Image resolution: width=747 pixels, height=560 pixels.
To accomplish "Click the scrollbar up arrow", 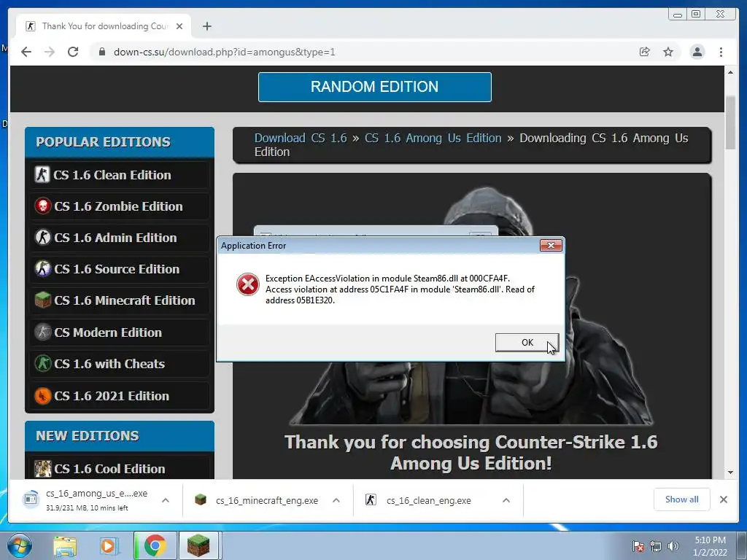I will point(730,72).
